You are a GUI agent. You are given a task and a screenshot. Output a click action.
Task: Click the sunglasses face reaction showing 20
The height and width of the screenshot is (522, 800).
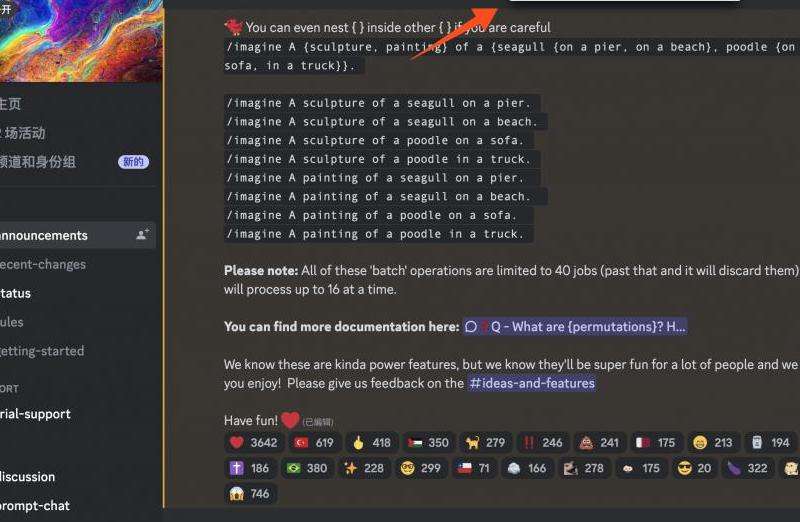[694, 468]
